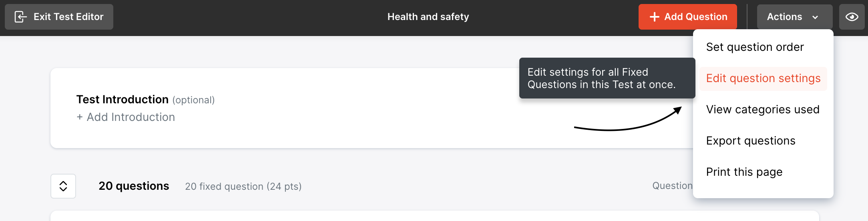The height and width of the screenshot is (221, 868).
Task: Click the chevron arrow beside Actions
Action: pos(815,17)
